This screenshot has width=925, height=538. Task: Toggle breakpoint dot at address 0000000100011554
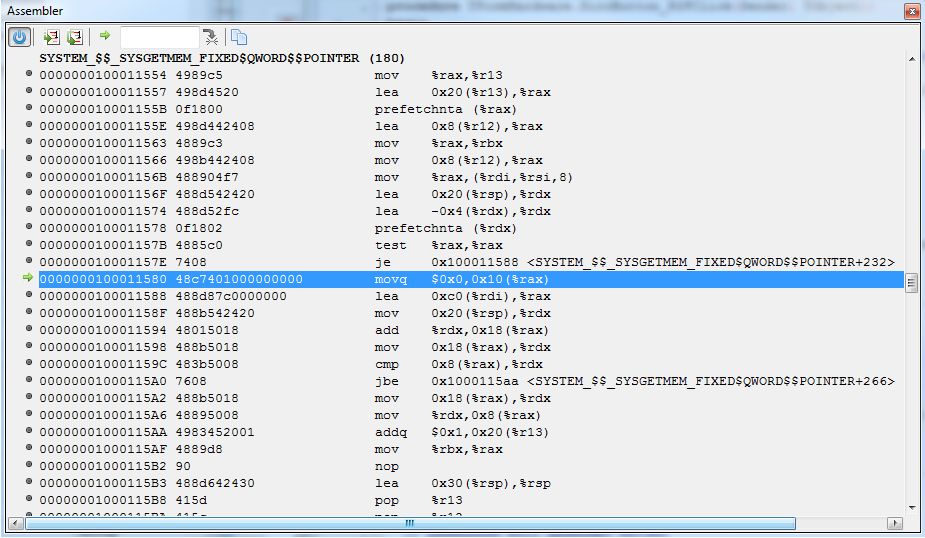click(x=29, y=75)
